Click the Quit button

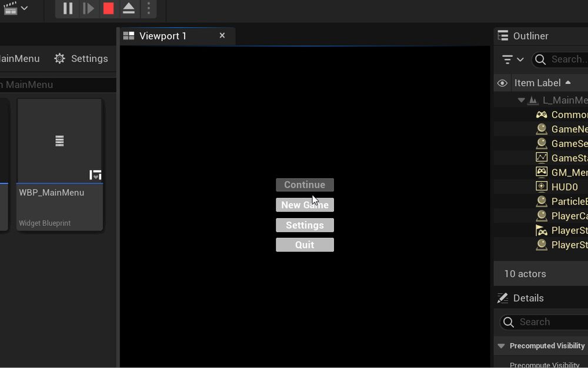305,245
